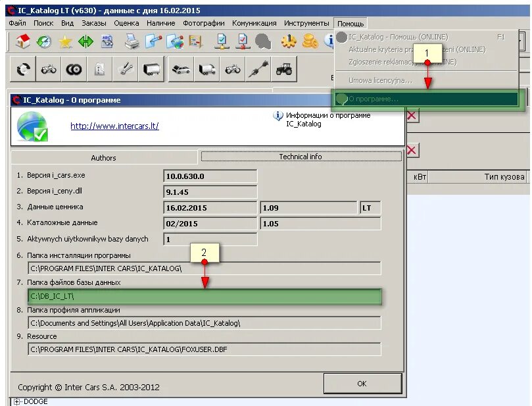532x406 pixels.
Task: Switch to the Technical info tab
Action: (x=301, y=157)
